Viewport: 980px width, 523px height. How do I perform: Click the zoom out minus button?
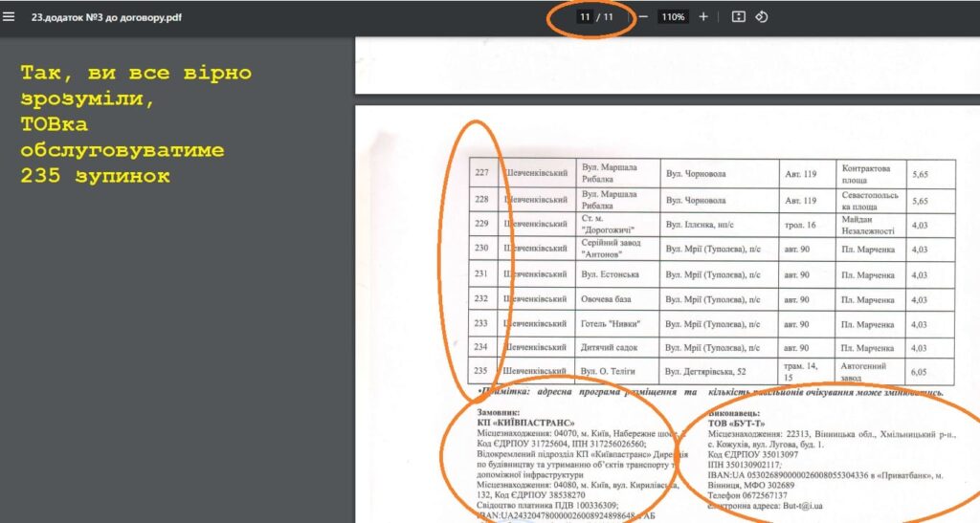[x=643, y=17]
